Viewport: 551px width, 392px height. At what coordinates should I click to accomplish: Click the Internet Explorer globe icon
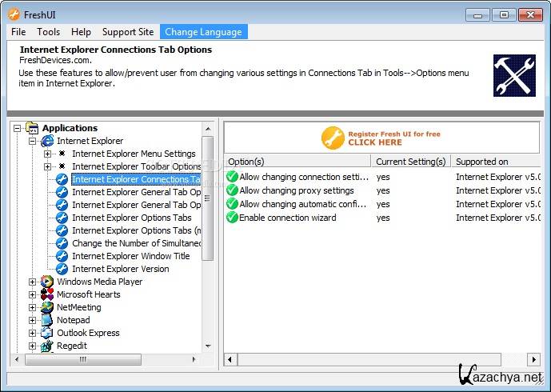(47, 141)
